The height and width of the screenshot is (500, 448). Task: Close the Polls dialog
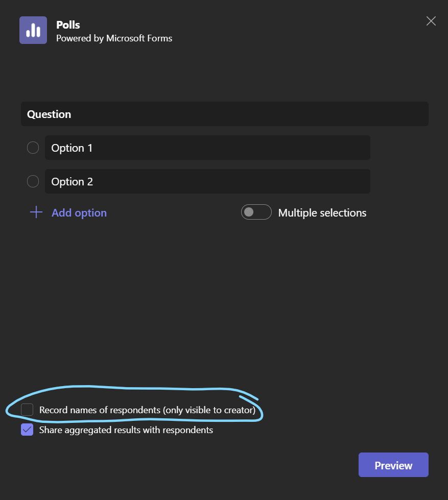431,21
